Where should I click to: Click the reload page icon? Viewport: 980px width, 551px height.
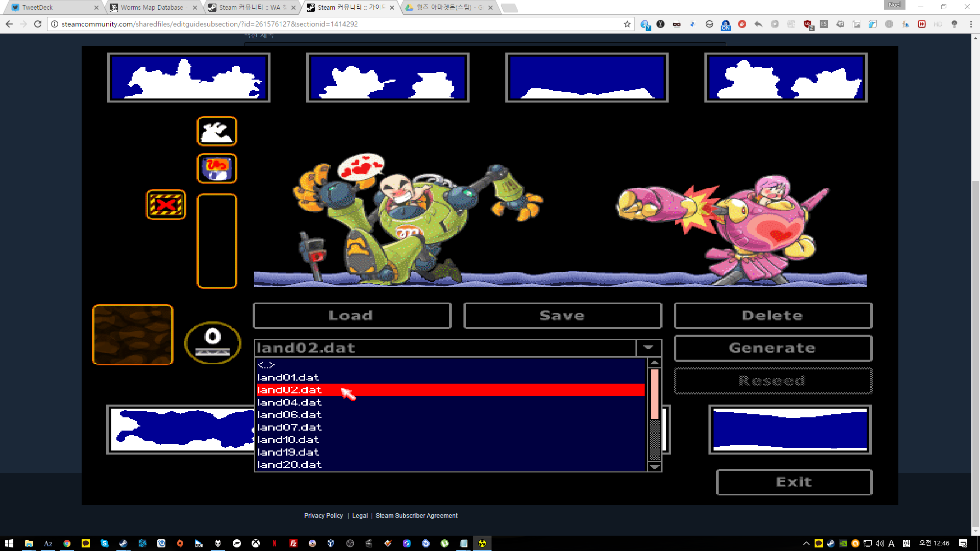tap(38, 24)
